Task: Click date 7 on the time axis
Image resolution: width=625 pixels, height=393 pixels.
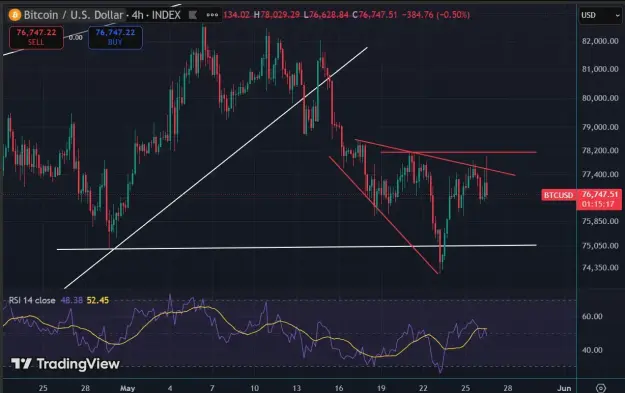Action: point(212,388)
